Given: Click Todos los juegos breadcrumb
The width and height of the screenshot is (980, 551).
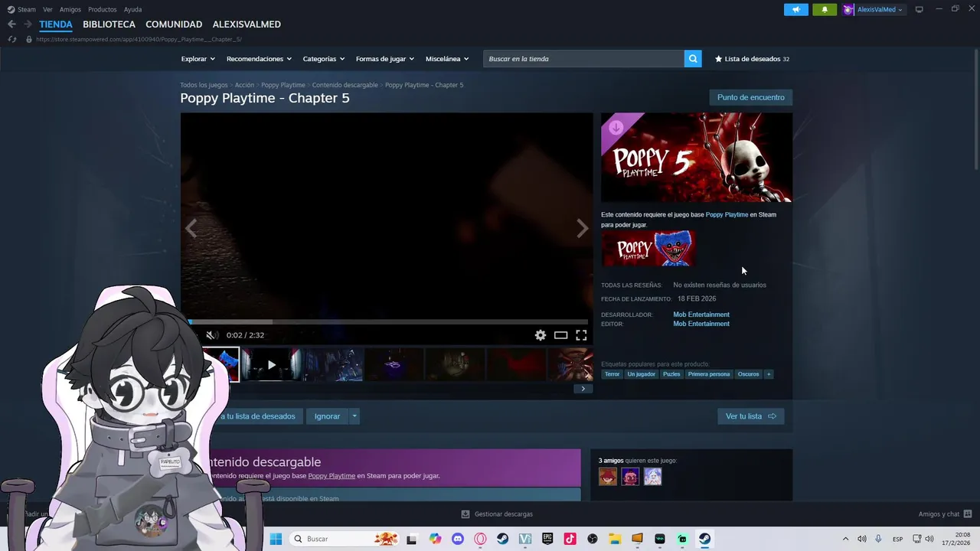Looking at the screenshot, I should point(204,85).
